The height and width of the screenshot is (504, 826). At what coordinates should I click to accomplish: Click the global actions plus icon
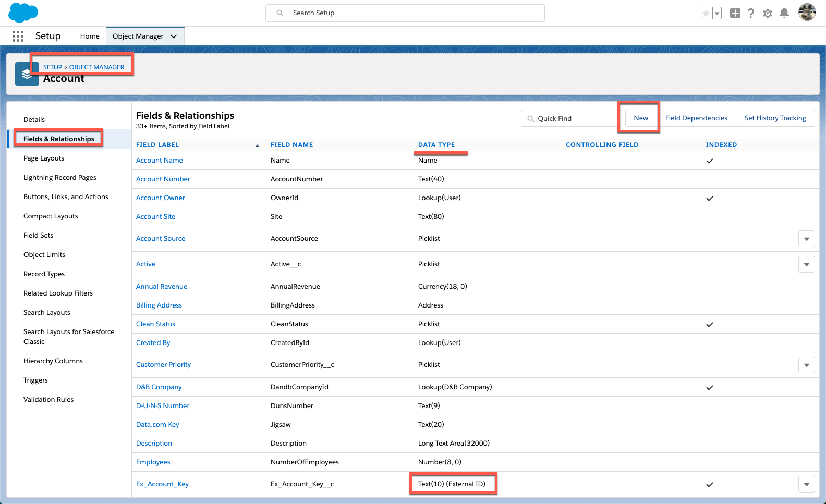[x=735, y=13]
